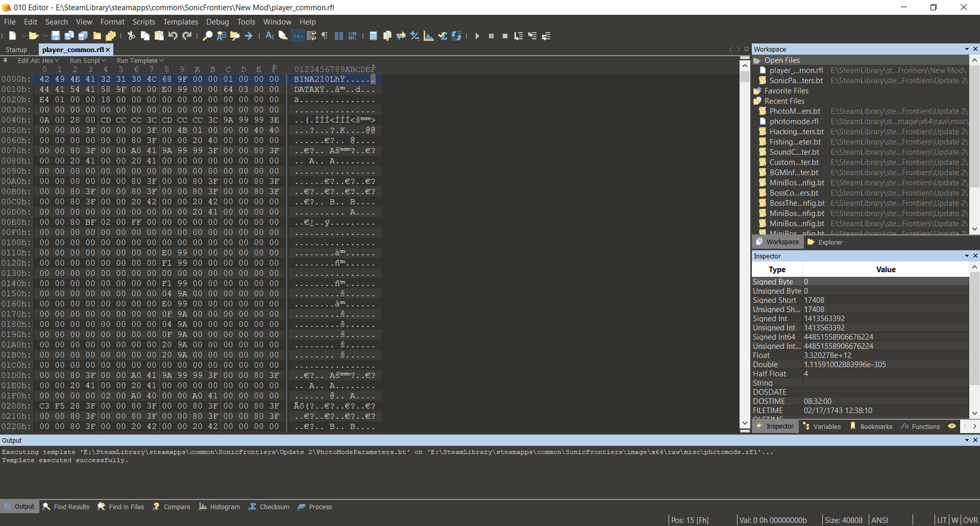Open the Run Script dropdown

click(x=88, y=60)
